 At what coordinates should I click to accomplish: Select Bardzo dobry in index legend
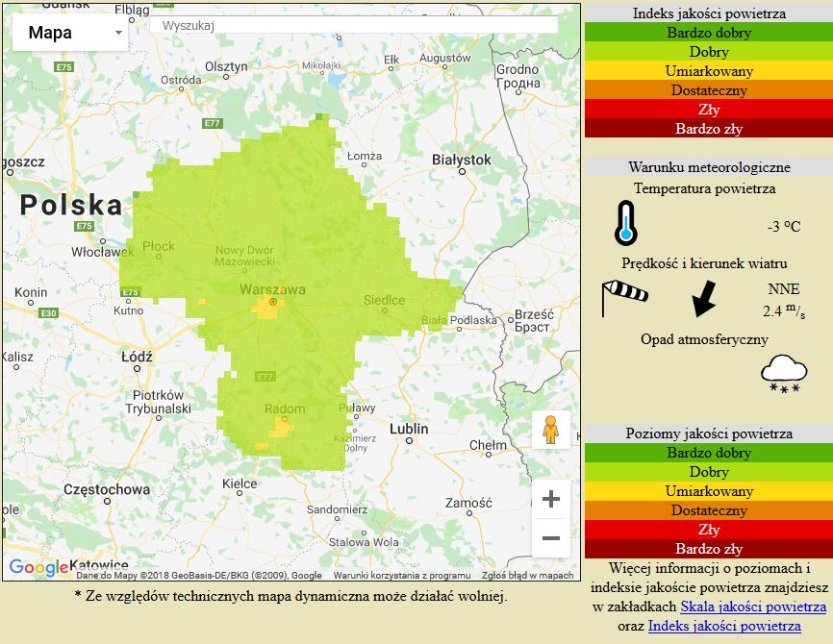tap(709, 33)
